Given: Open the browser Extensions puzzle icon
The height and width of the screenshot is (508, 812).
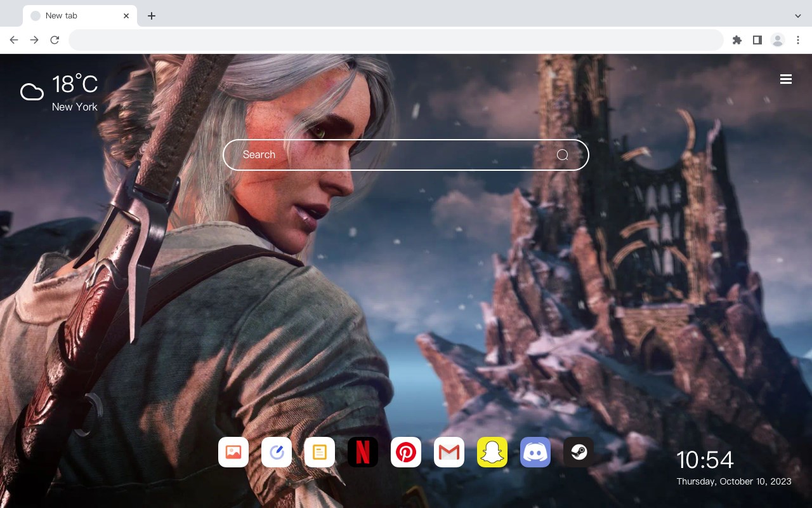Looking at the screenshot, I should (737, 40).
